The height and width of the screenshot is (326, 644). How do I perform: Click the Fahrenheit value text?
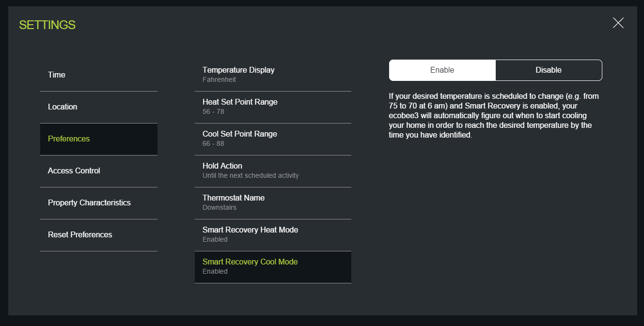(219, 79)
